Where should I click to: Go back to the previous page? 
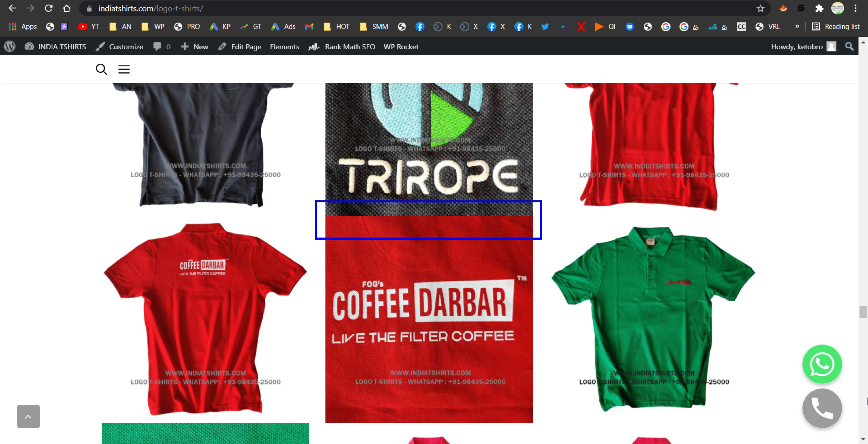(x=12, y=8)
